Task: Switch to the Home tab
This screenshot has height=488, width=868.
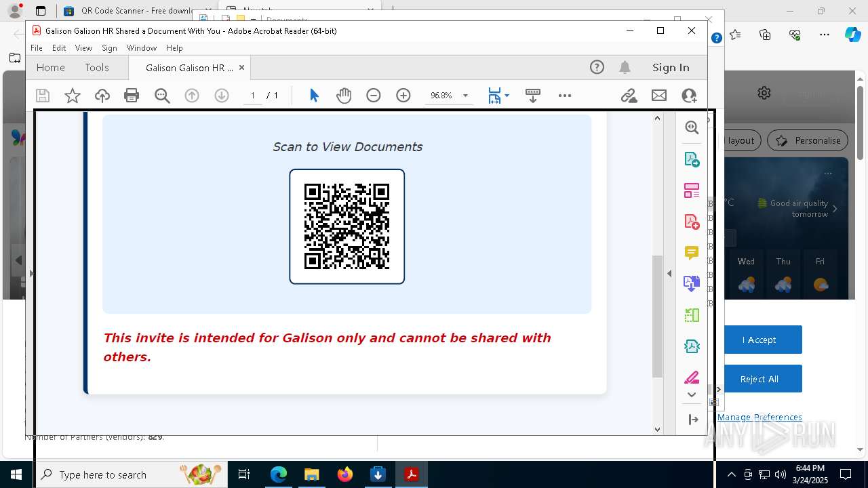Action: (x=51, y=67)
